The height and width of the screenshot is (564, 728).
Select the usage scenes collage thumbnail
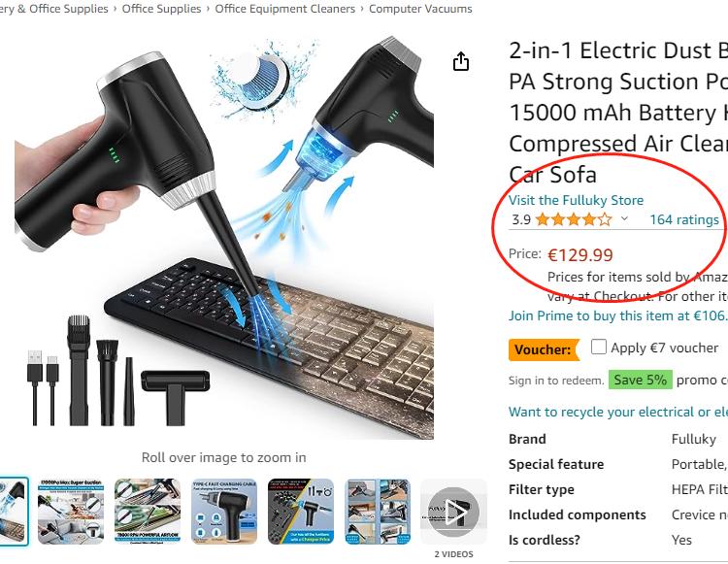(x=378, y=512)
